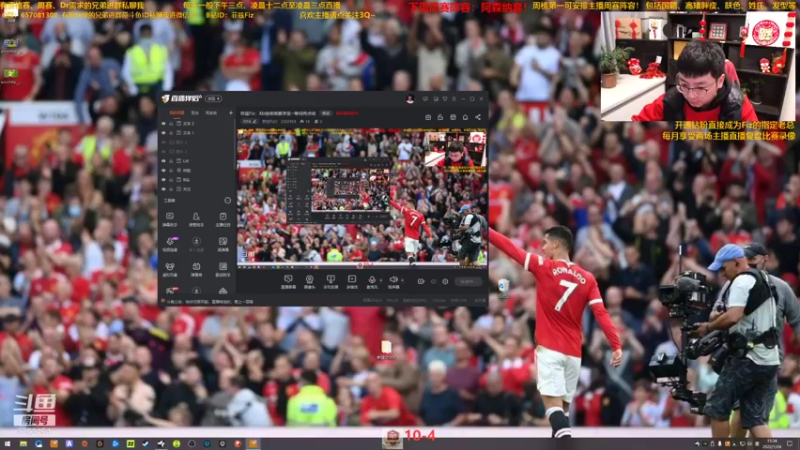Open mode dropdown beside app logo

(x=213, y=98)
